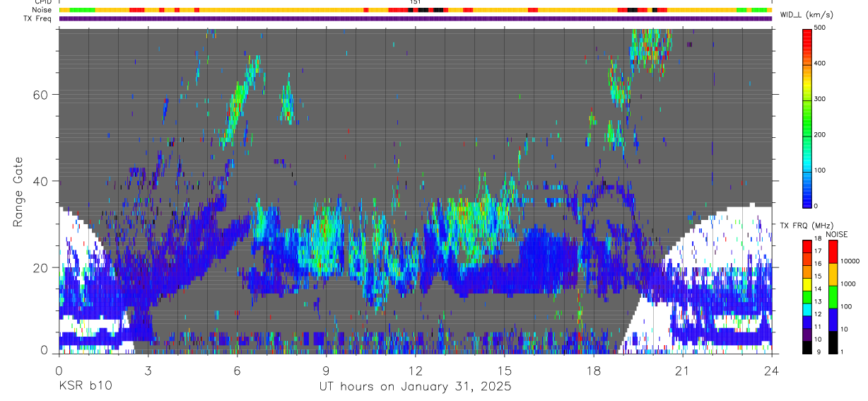
Task: Click the 1000 label in NOISE legend
Action: pyautogui.click(x=848, y=284)
